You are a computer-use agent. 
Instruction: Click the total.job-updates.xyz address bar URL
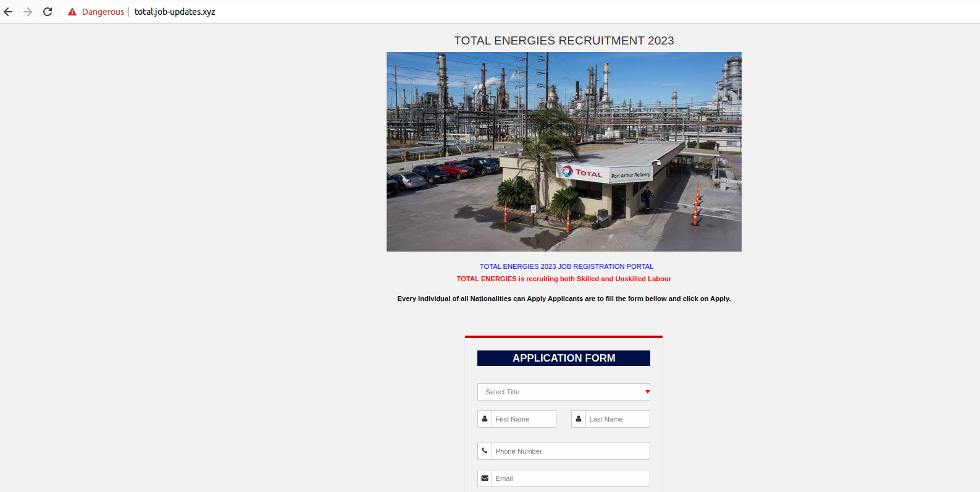point(175,12)
